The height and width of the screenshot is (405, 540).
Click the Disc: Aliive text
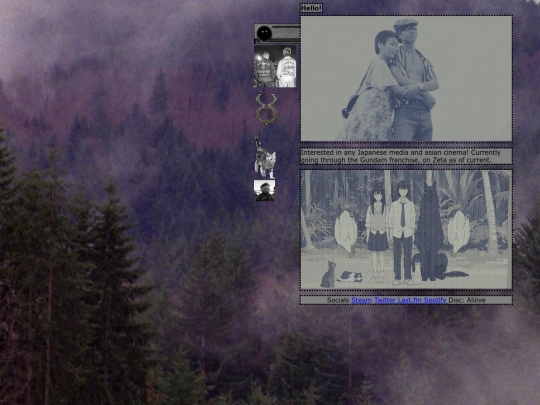[x=467, y=300]
